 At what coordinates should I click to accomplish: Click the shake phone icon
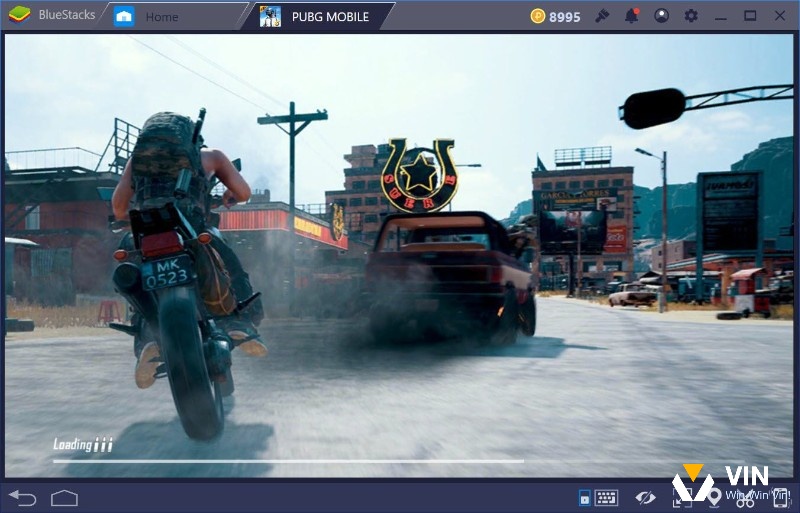tap(781, 498)
